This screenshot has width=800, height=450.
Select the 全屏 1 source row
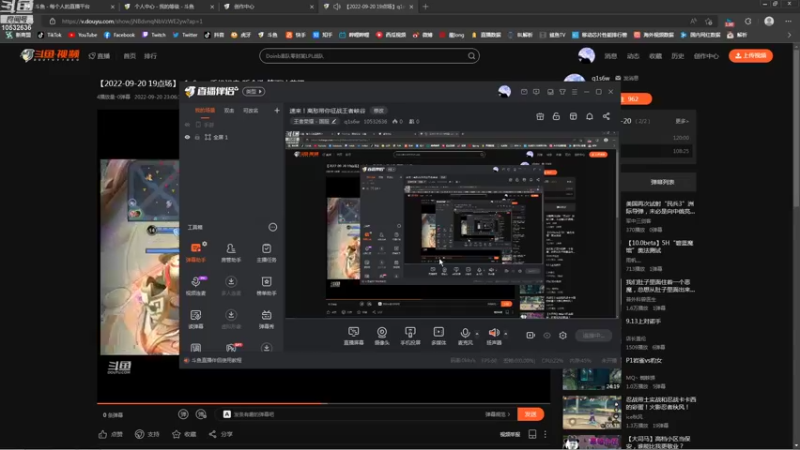tap(232, 137)
